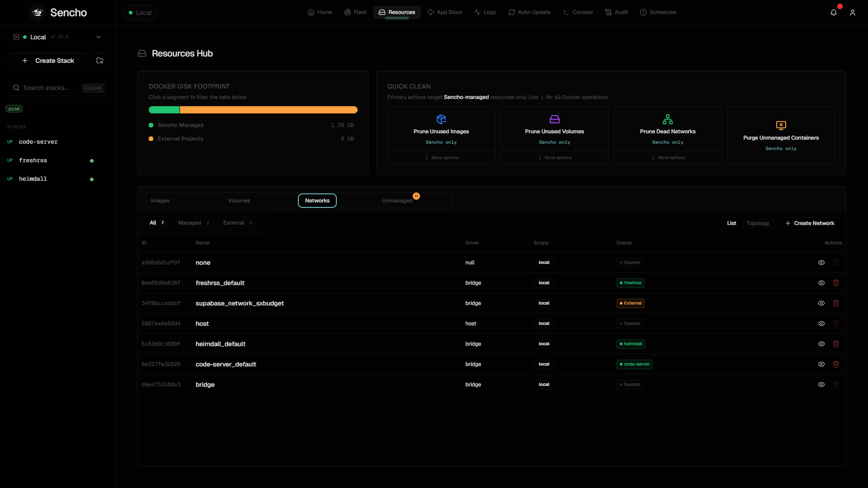Image resolution: width=868 pixels, height=488 pixels.
Task: View details of code-server_default network
Action: pos(821,364)
